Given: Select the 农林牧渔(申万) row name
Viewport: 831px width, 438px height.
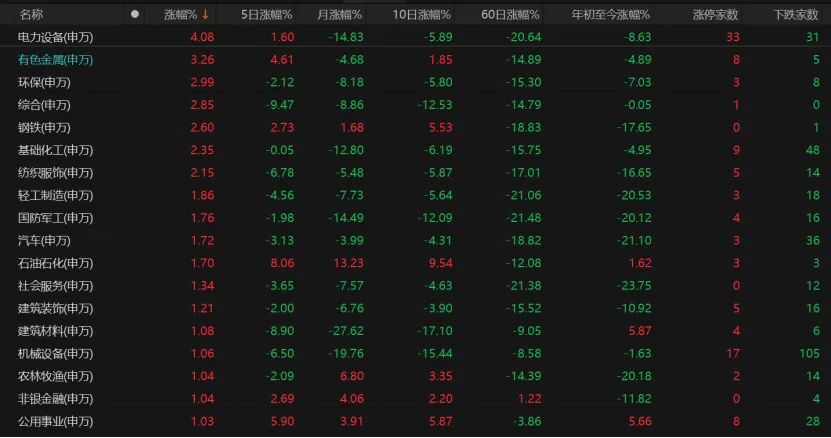Looking at the screenshot, I should [55, 376].
